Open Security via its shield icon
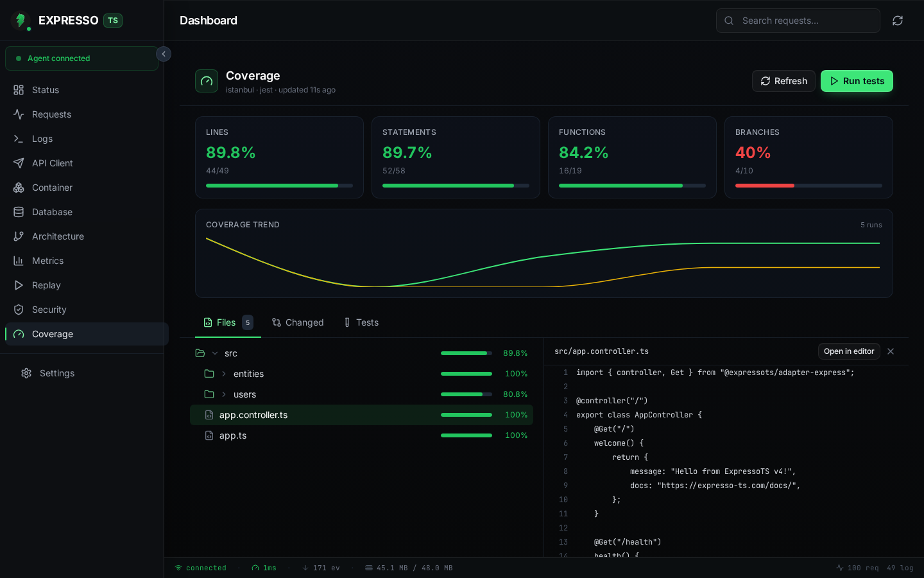 (19, 310)
